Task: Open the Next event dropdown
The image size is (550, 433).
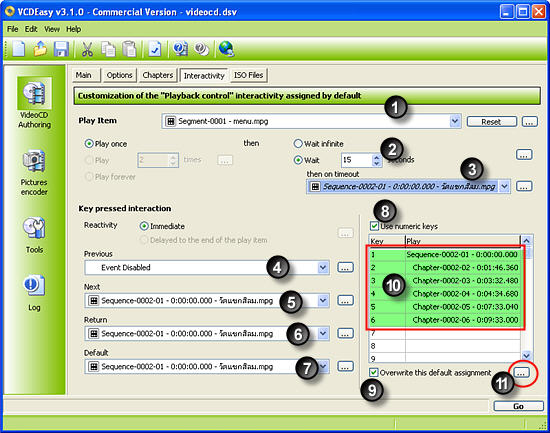Action: click(x=323, y=301)
